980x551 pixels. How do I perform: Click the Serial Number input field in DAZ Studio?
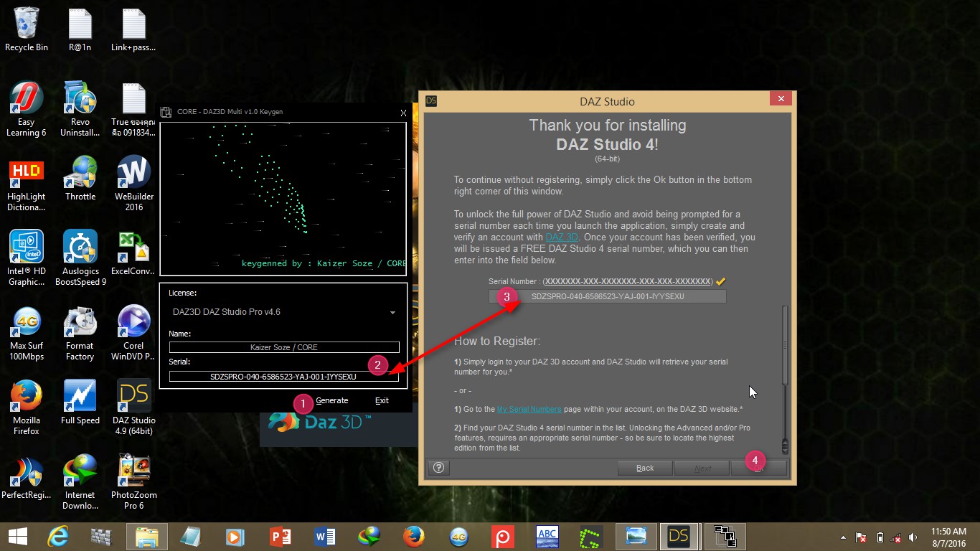[x=607, y=296]
